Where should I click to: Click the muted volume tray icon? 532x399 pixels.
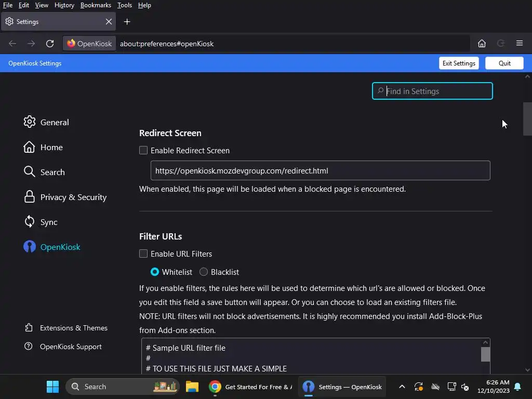tap(465, 387)
